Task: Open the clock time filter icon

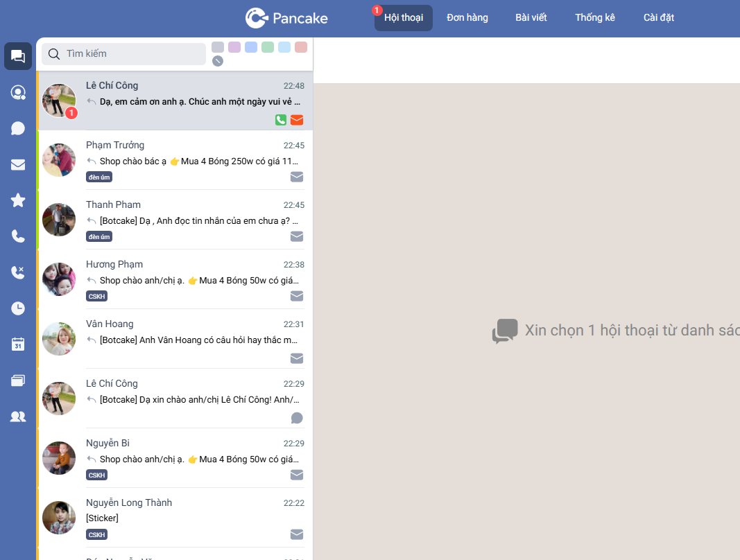Action: tap(18, 308)
